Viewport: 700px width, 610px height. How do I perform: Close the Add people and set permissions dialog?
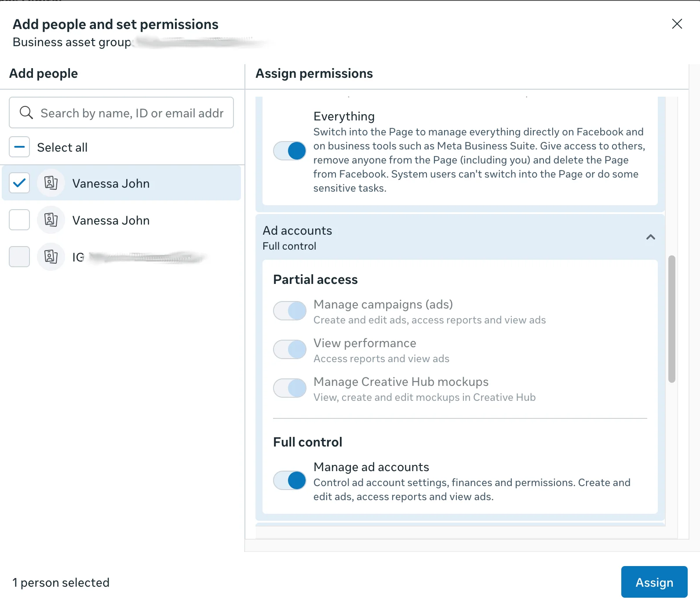coord(677,24)
